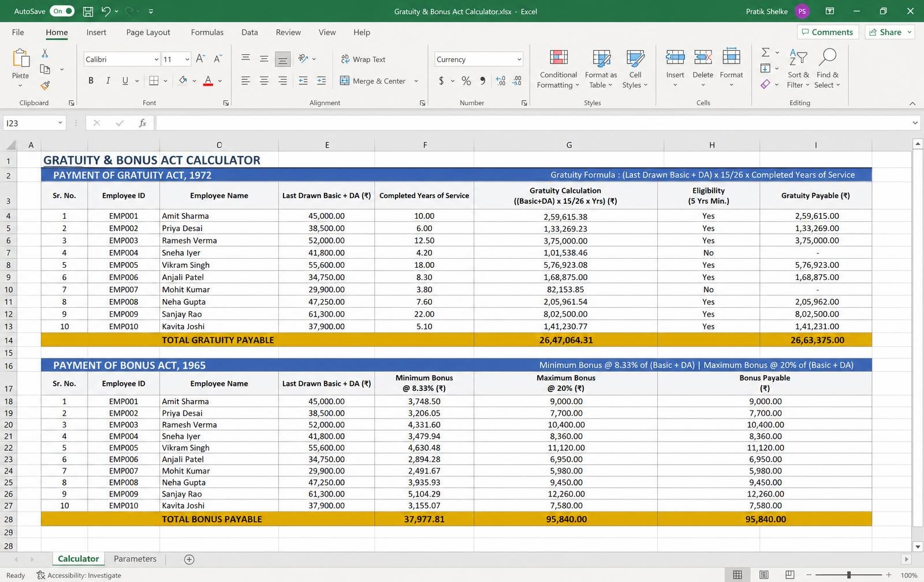Click the Decrease Indent icon

point(303,81)
